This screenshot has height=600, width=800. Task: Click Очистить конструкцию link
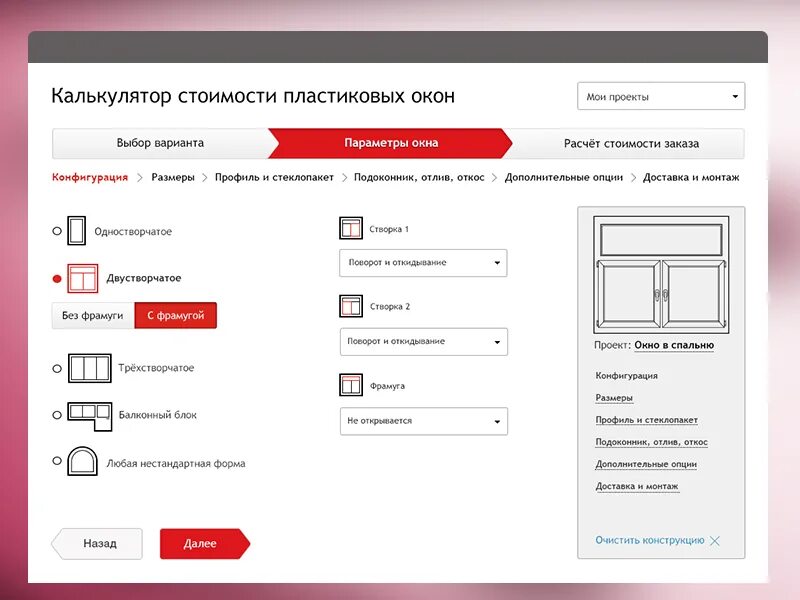(x=649, y=540)
